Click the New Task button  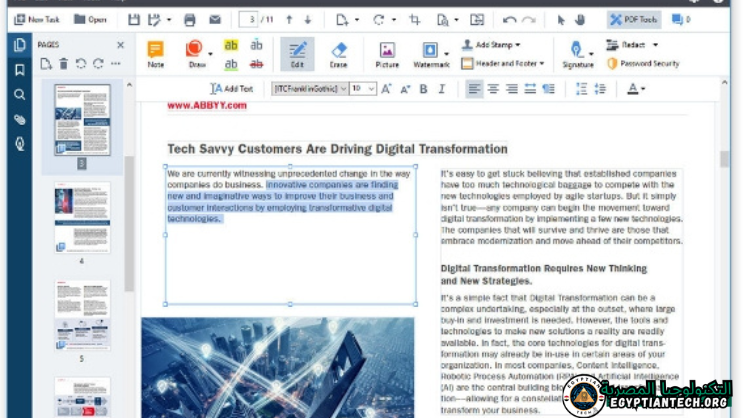(x=36, y=19)
